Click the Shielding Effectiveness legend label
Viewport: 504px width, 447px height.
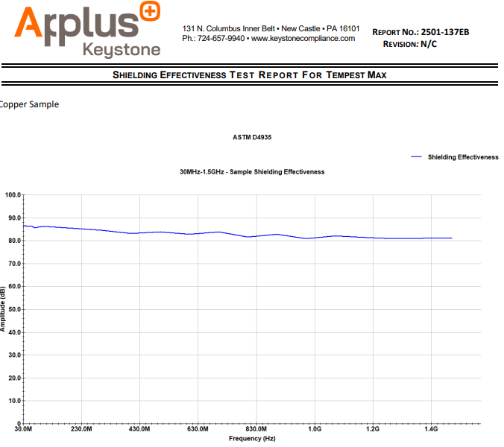click(x=463, y=157)
